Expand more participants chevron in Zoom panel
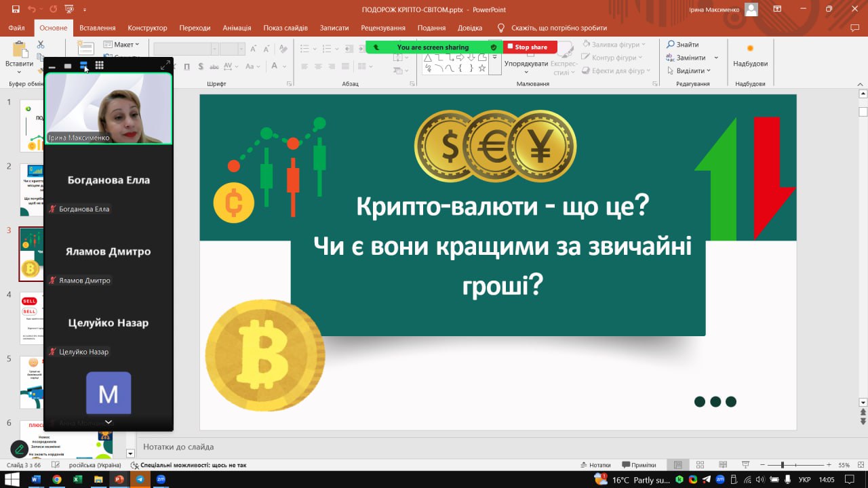The image size is (868, 488). pyautogui.click(x=108, y=422)
